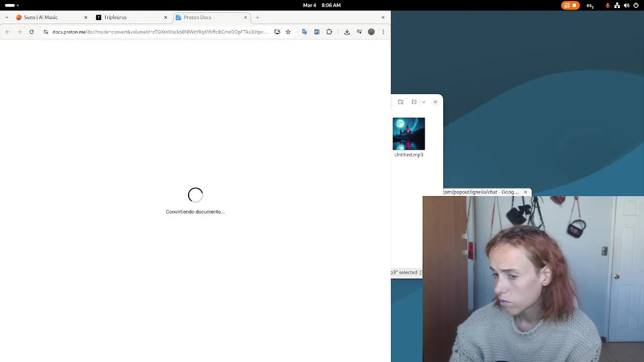Open the browser three-dot menu
The height and width of the screenshot is (362, 644).
coord(383,32)
